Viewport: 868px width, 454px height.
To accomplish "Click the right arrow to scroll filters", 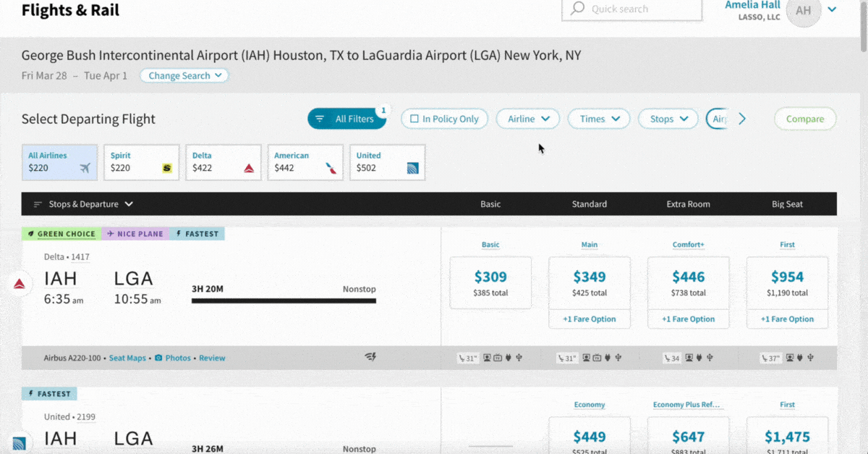I will [x=741, y=119].
